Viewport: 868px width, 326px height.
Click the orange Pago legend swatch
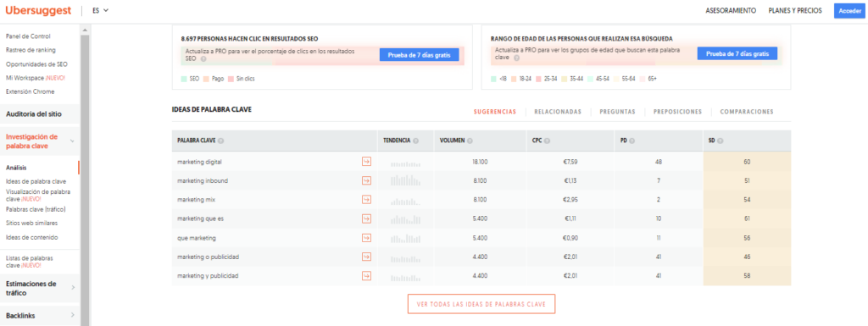coord(206,79)
